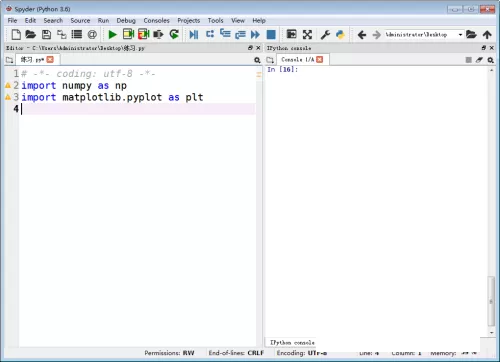Go forward with the right arrow
The width and height of the screenshot is (500, 362).
tap(377, 35)
